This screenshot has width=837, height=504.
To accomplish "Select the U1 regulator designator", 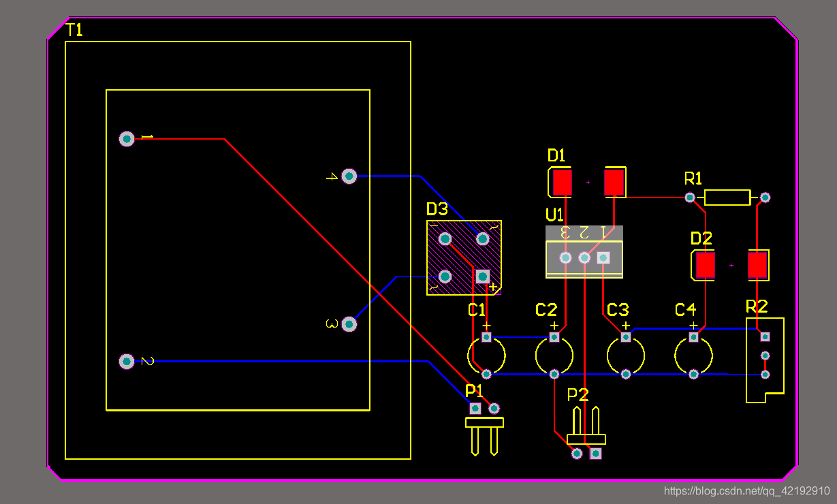I will pyautogui.click(x=555, y=215).
